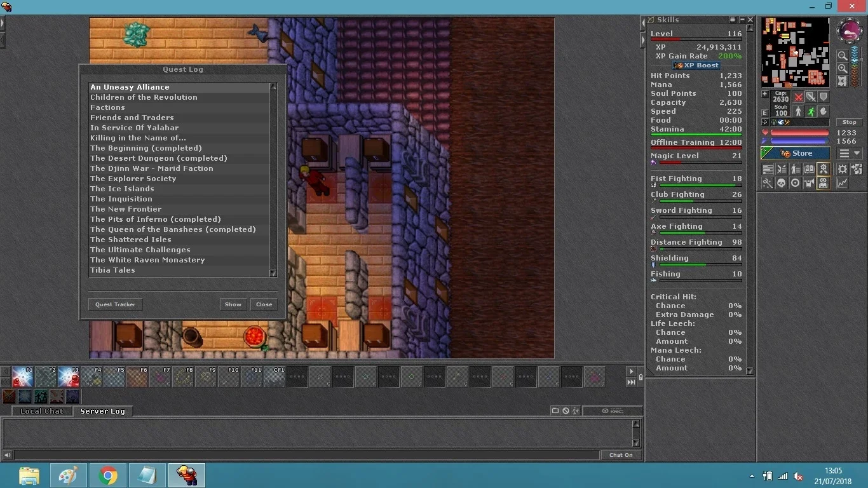
Task: Open the side-panel menu dropdown arrow
Action: [850, 153]
